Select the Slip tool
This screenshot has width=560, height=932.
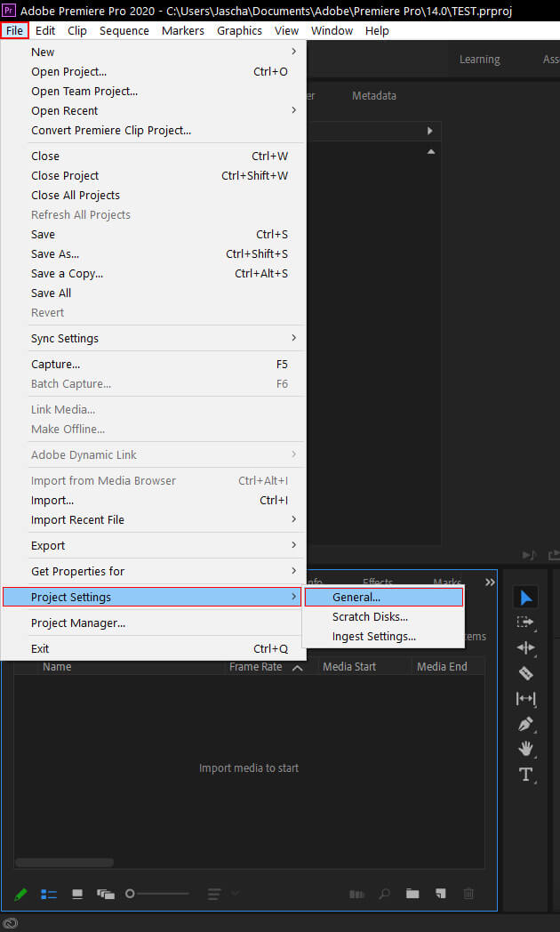pyautogui.click(x=525, y=698)
